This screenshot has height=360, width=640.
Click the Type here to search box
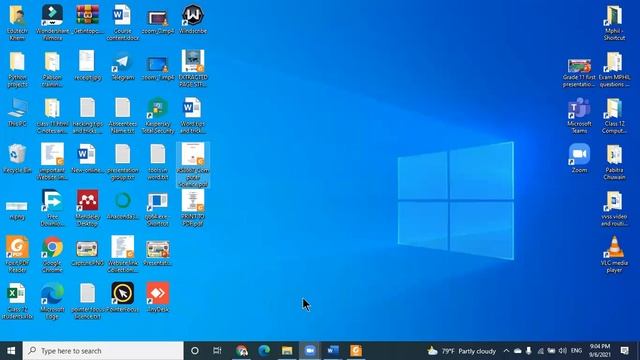(x=103, y=351)
